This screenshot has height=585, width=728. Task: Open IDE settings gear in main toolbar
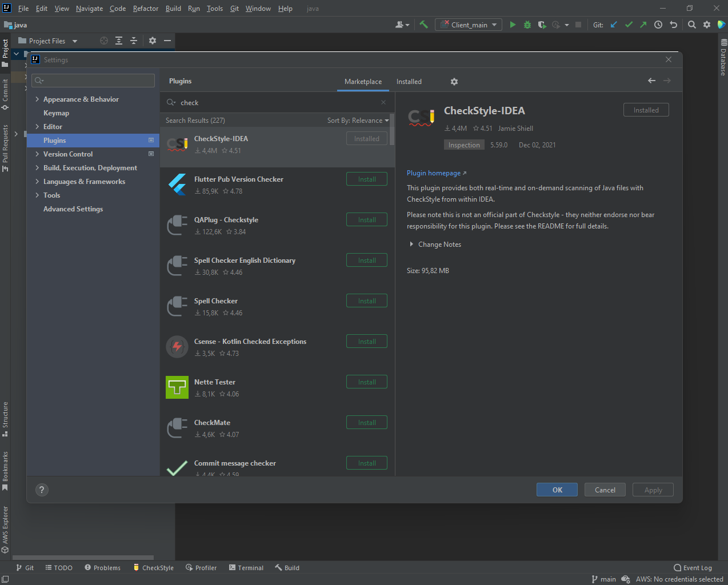click(707, 25)
